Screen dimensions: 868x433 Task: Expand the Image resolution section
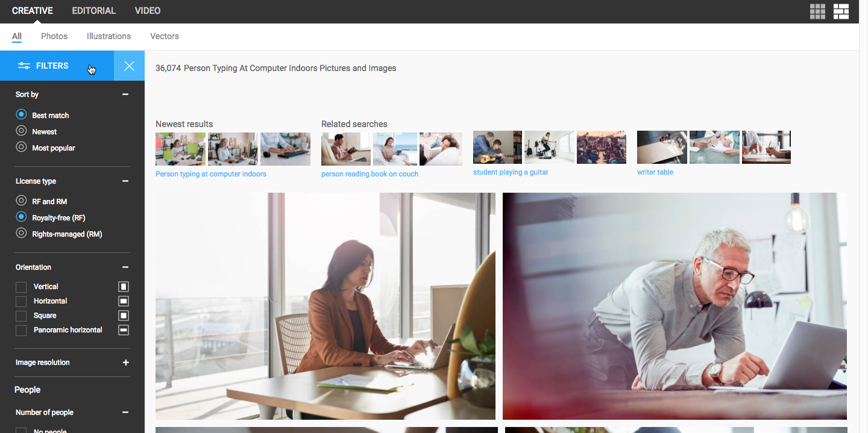pyautogui.click(x=125, y=363)
